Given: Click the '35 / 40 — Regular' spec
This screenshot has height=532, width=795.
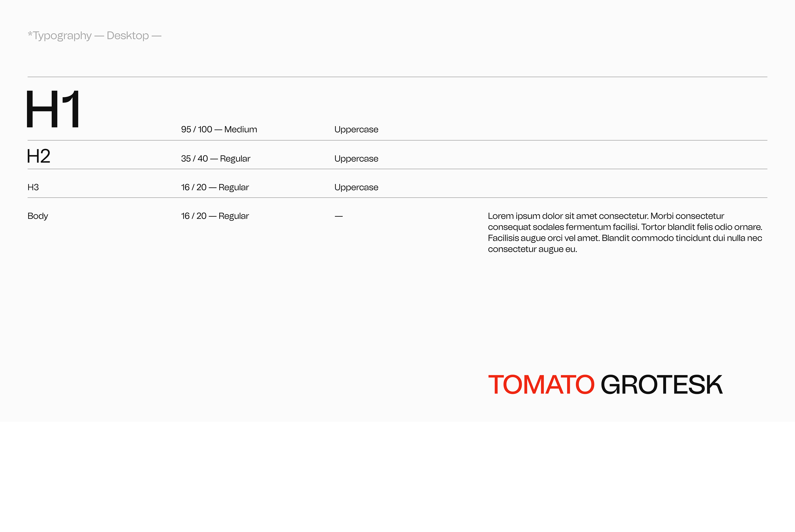Looking at the screenshot, I should (216, 159).
